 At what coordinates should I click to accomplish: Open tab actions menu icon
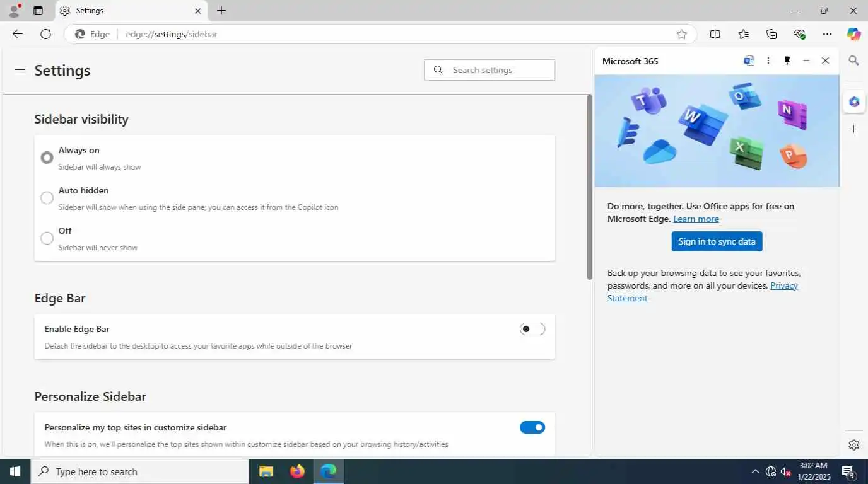pos(38,11)
